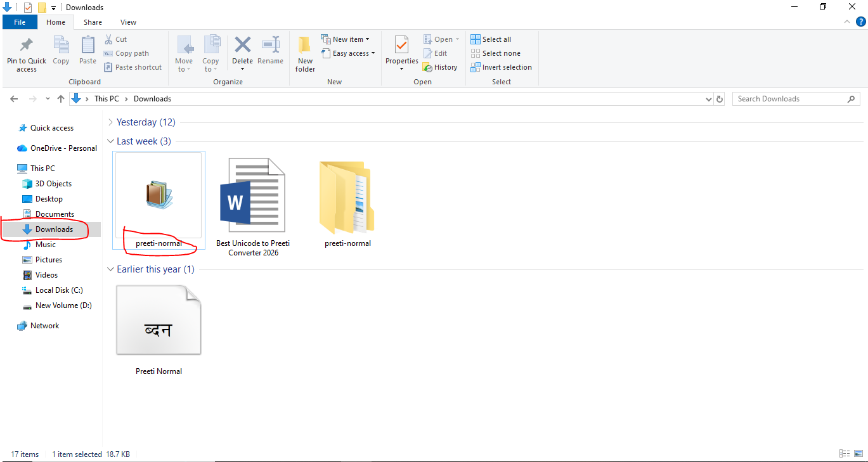This screenshot has height=462, width=868.
Task: Switch to Details view in status bar
Action: coord(844,454)
